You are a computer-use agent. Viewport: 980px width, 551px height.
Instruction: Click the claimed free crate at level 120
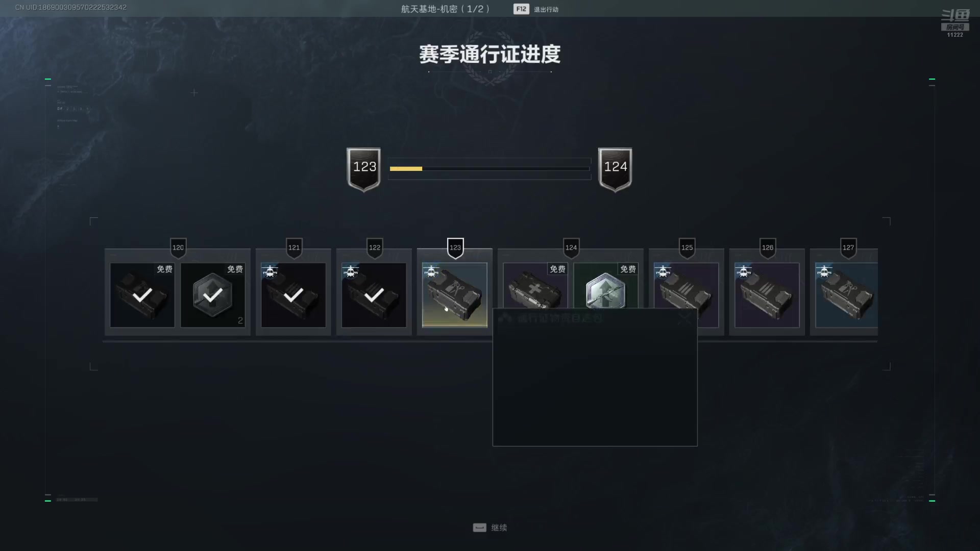pos(142,295)
